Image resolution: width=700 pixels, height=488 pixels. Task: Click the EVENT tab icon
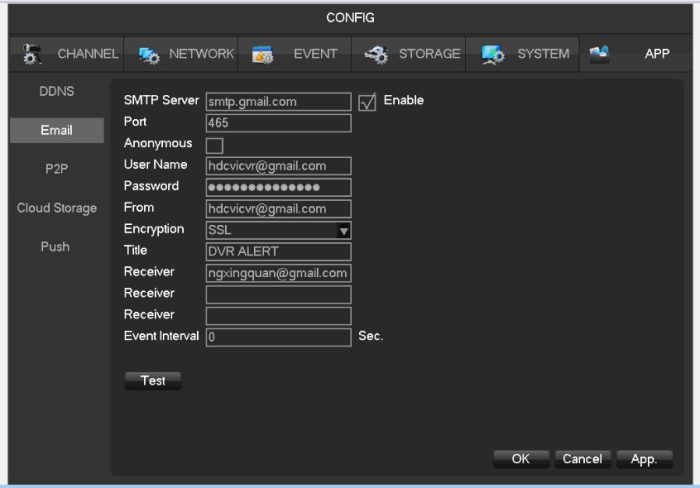(263, 54)
